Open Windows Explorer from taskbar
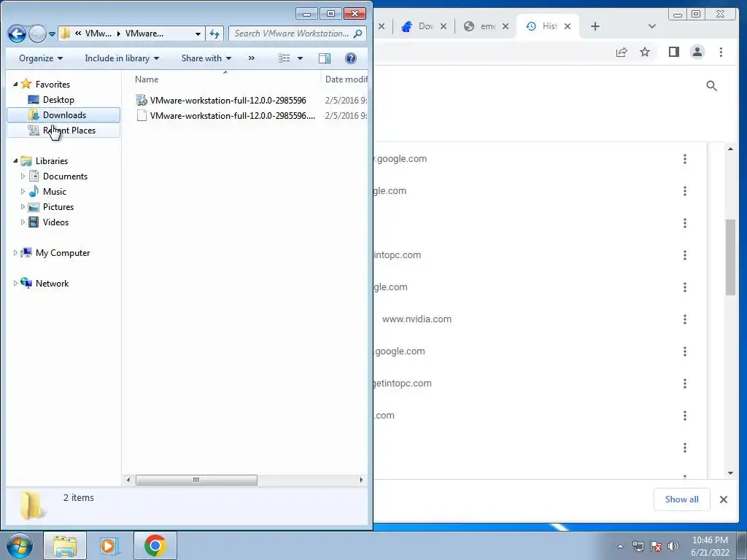The width and height of the screenshot is (747, 560). [x=65, y=545]
